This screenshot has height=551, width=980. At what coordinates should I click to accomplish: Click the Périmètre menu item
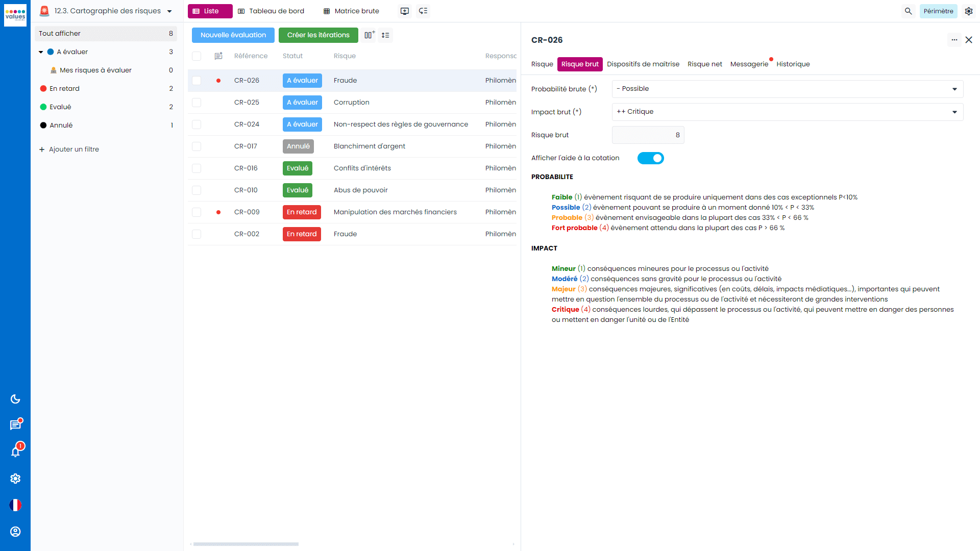938,11
